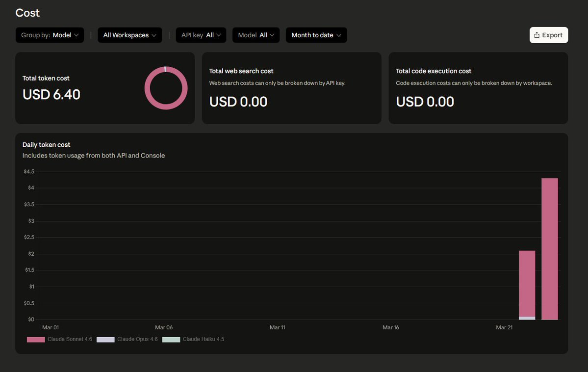Click the tallest pink bar in chart
Image resolution: width=588 pixels, height=372 pixels.
coord(550,249)
